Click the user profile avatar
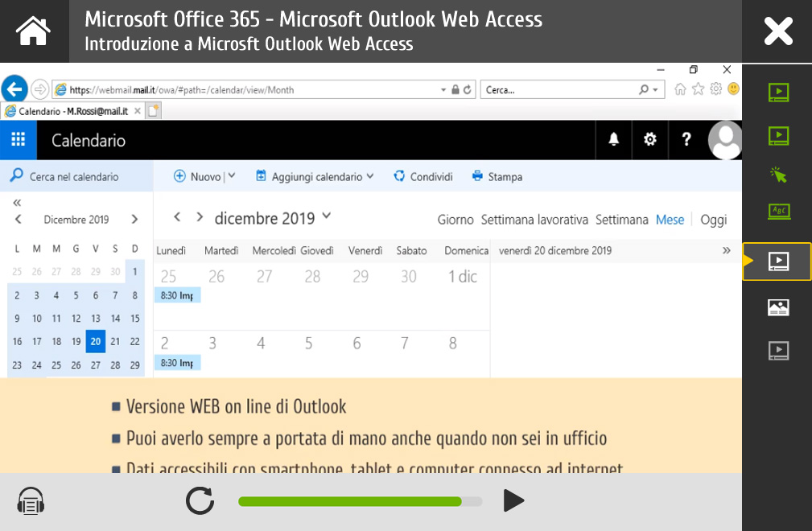 (725, 140)
